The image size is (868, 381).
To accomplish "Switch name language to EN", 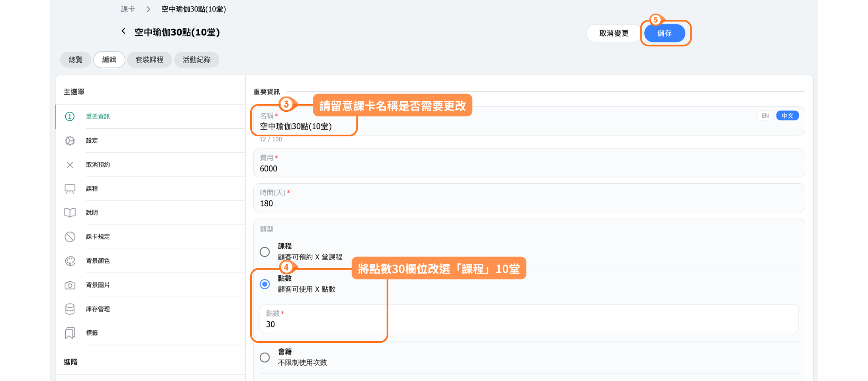I will (765, 116).
